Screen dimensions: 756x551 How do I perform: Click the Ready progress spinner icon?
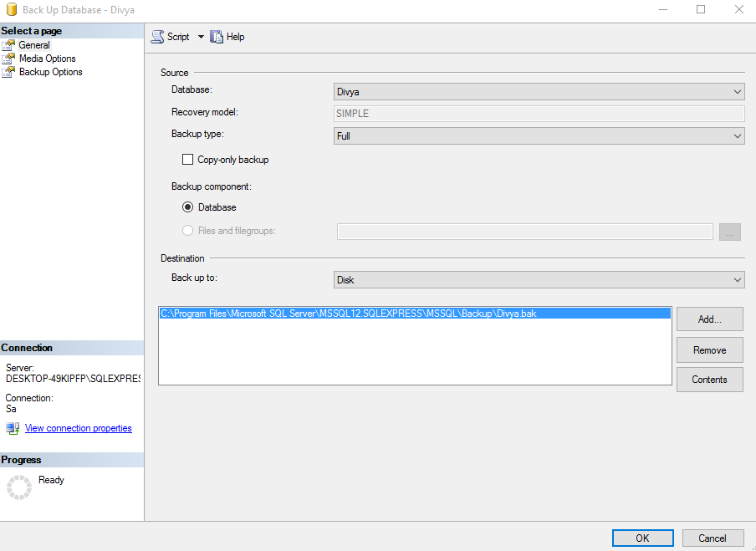tap(19, 487)
